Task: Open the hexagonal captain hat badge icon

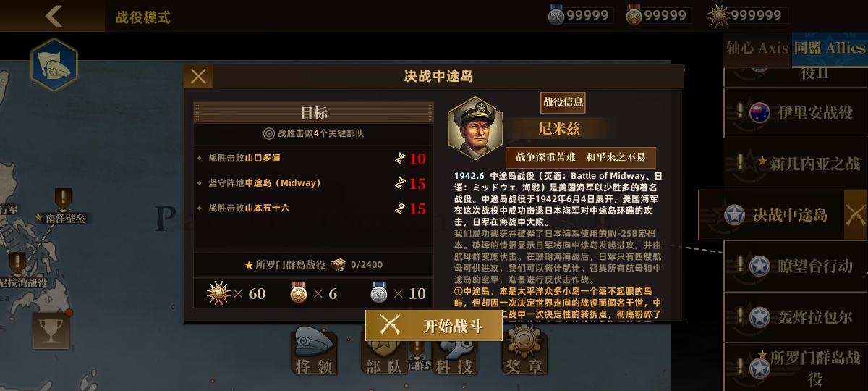Action: [54, 64]
